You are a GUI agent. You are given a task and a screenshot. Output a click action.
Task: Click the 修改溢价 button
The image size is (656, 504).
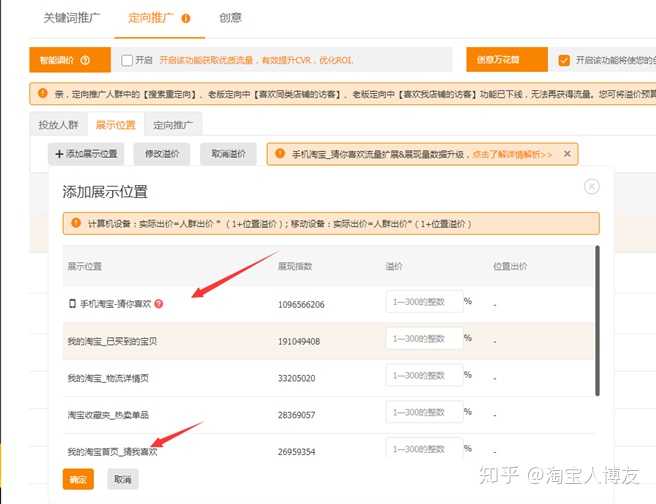pos(161,154)
